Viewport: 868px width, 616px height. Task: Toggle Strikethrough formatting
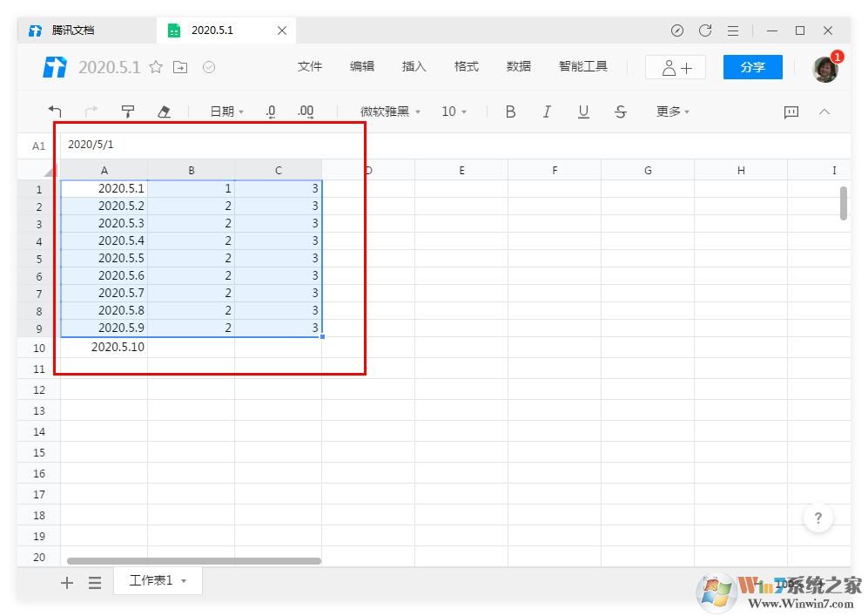tap(620, 112)
